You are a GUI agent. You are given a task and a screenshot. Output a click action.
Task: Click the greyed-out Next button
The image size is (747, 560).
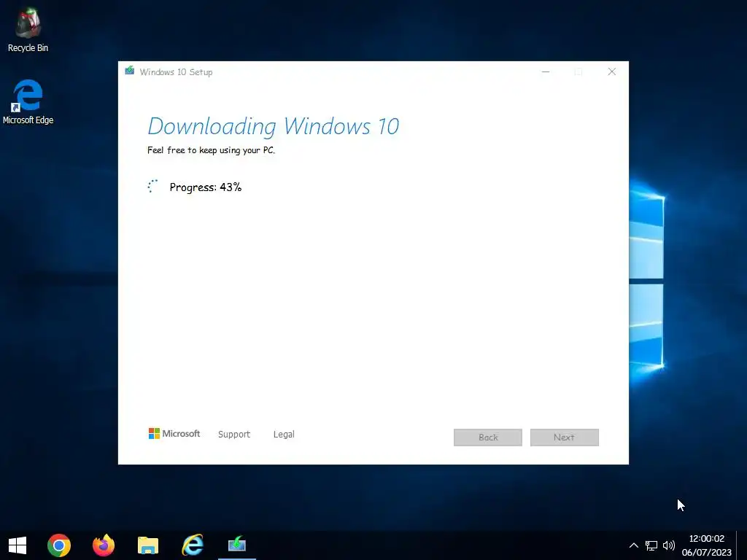(x=564, y=437)
